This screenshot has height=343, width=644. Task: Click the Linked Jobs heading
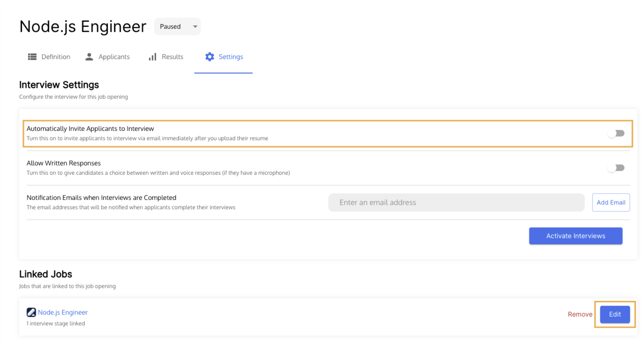tap(46, 274)
